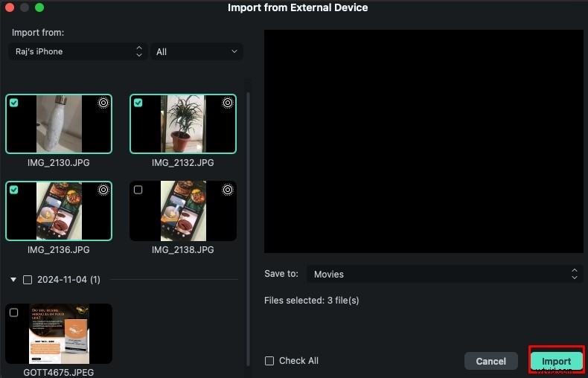Enable the Check All checkbox
This screenshot has width=588, height=378.
[x=269, y=361]
